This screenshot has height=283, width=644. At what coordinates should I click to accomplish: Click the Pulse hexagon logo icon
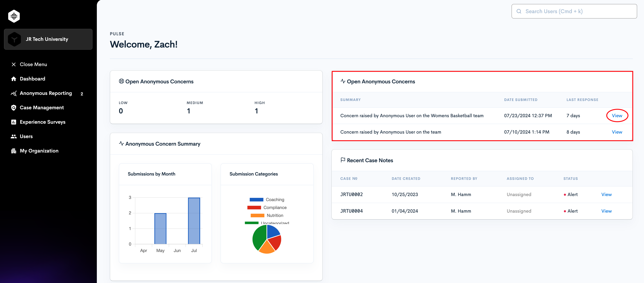pos(14,16)
